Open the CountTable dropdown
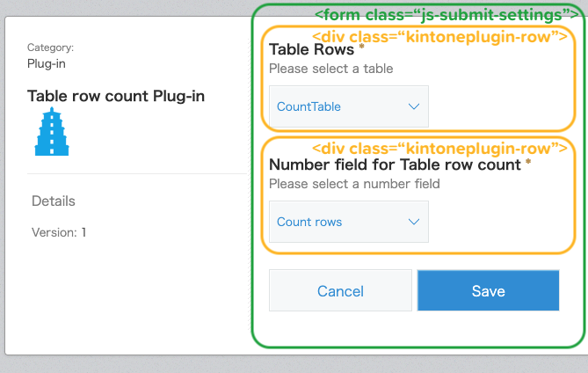 click(x=348, y=106)
